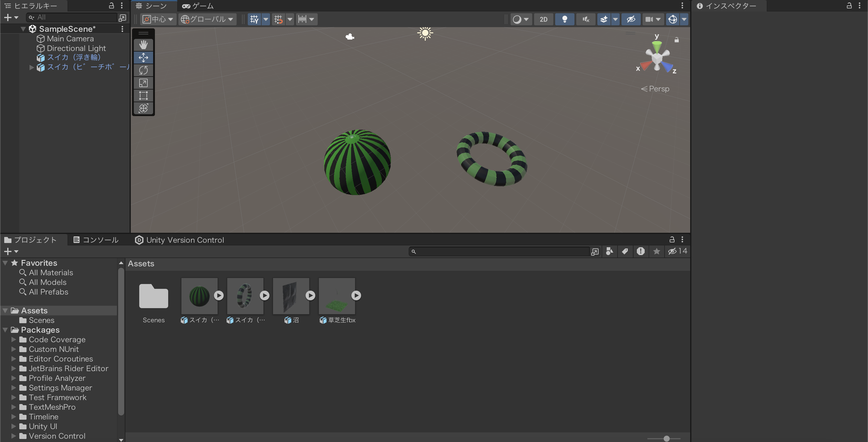Search by type in Project panel
The width and height of the screenshot is (868, 442).
[609, 251]
